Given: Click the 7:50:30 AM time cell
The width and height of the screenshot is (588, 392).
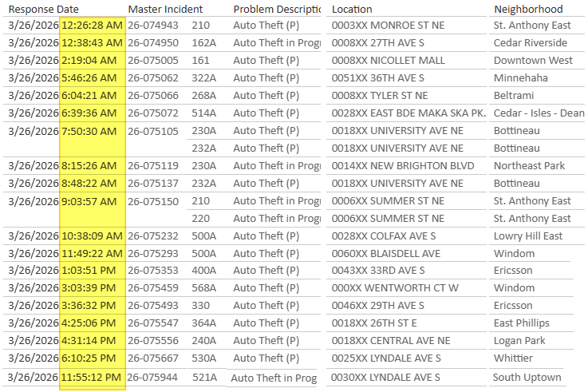Looking at the screenshot, I should [89, 132].
